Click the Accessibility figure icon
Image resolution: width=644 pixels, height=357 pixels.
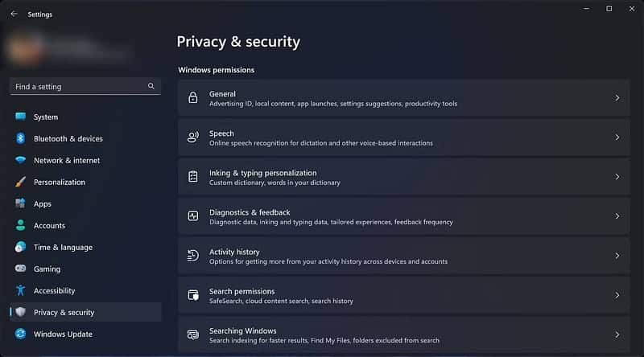coord(20,290)
